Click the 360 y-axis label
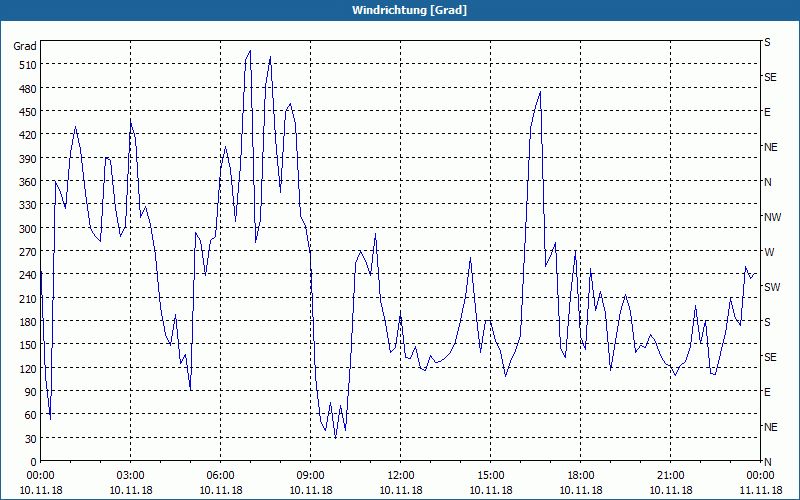 coord(28,182)
